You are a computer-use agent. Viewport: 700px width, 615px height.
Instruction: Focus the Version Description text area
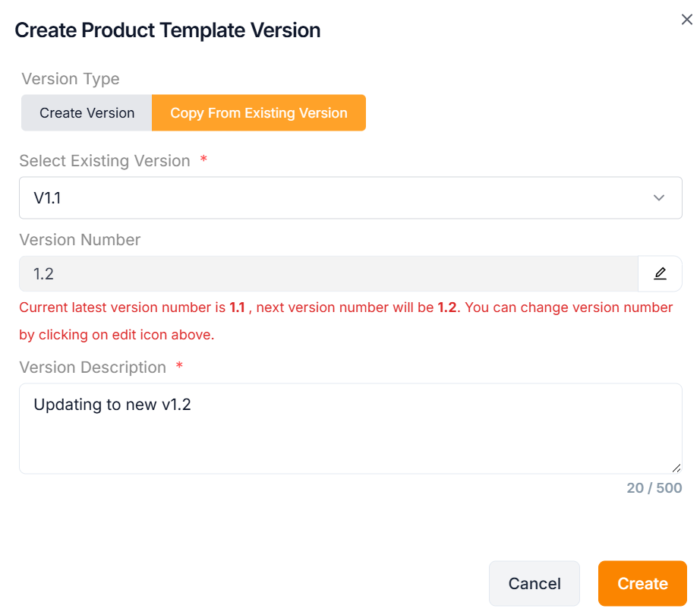point(350,429)
